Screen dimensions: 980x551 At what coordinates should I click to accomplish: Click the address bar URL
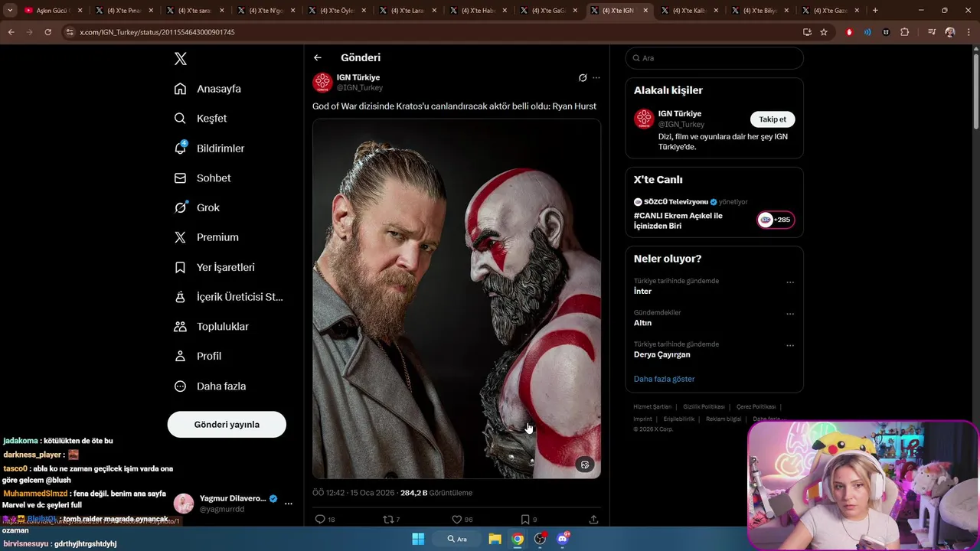point(157,32)
